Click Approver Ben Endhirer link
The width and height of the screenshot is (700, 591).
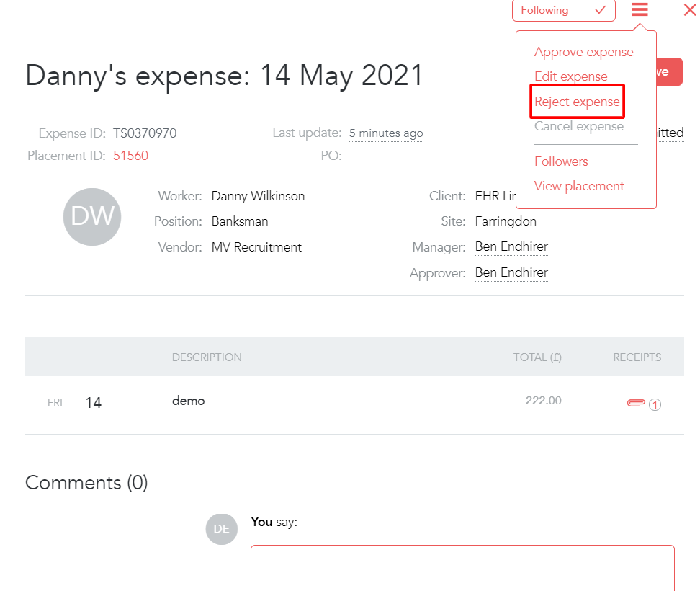[x=511, y=272]
